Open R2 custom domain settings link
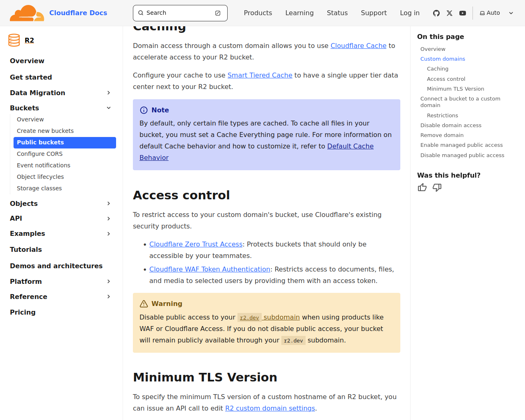 click(x=270, y=408)
